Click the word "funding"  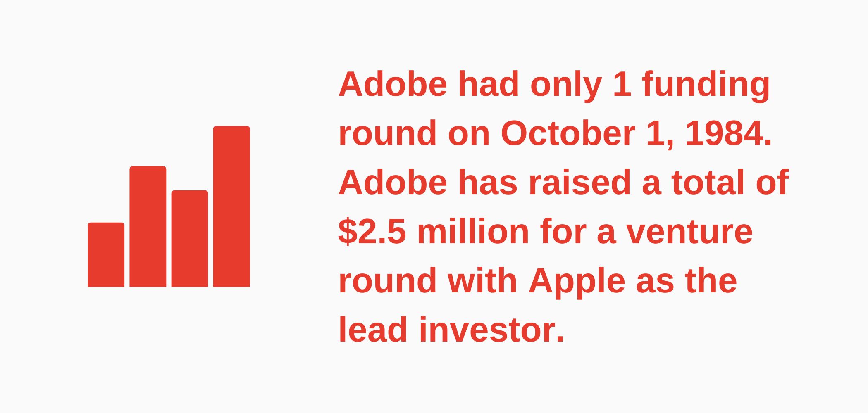706,84
